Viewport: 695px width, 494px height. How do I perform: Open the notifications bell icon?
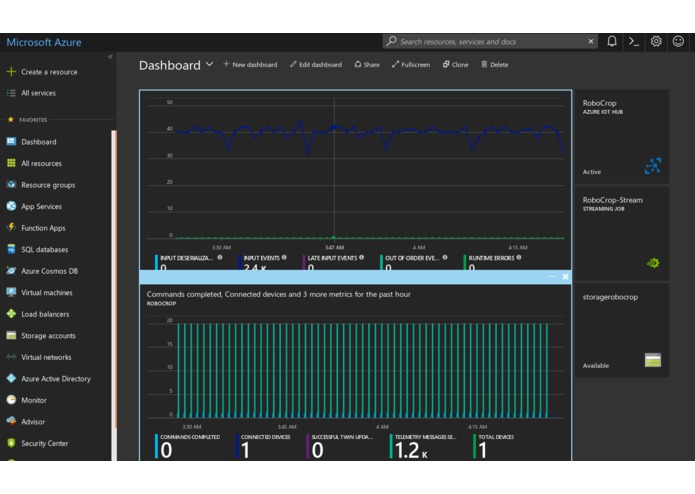pos(612,42)
